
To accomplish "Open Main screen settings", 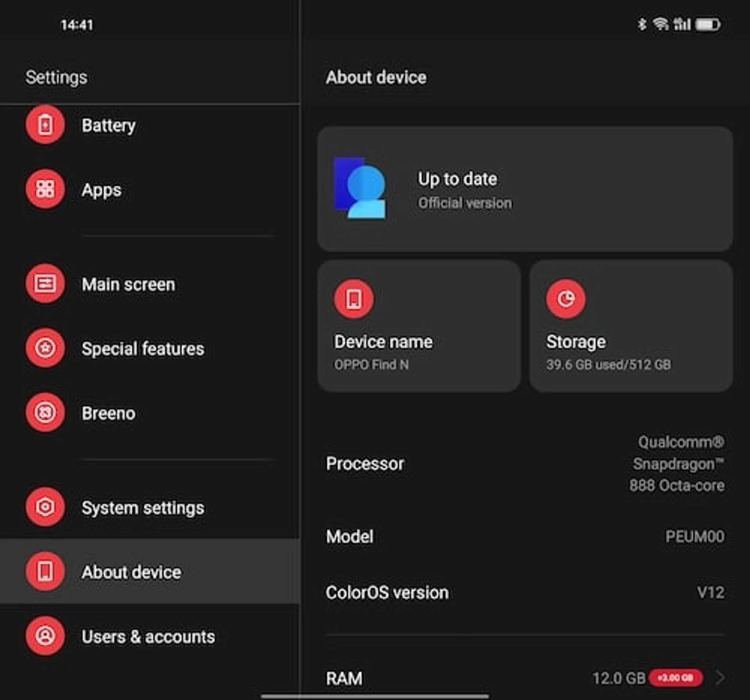I will [x=150, y=284].
